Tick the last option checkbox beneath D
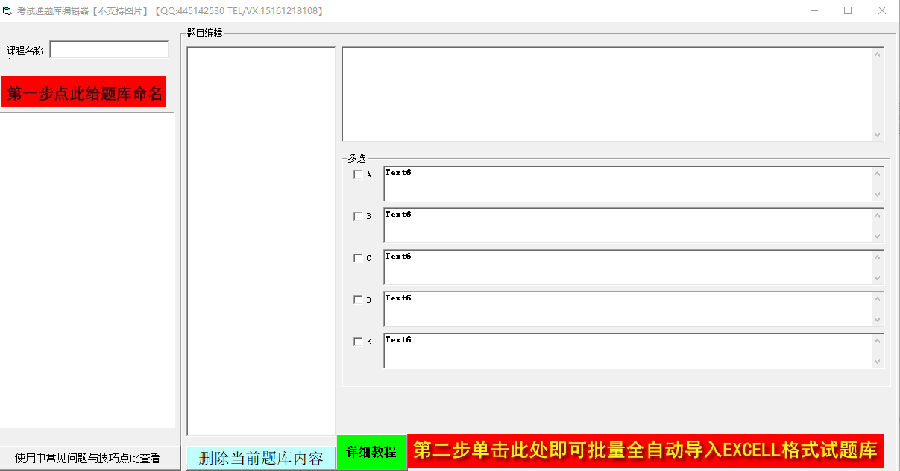This screenshot has width=900, height=471. [358, 341]
